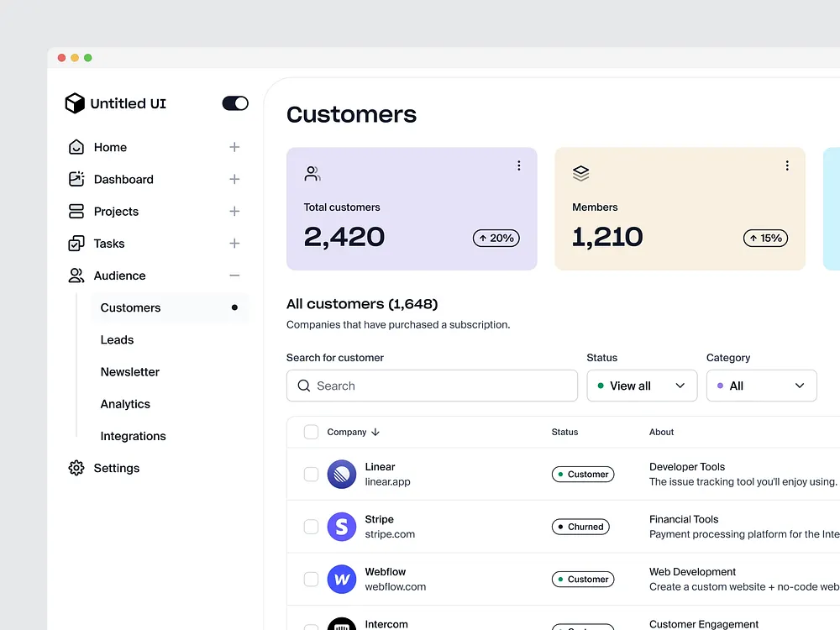
Task: Click inside the customer search field
Action: tap(431, 386)
